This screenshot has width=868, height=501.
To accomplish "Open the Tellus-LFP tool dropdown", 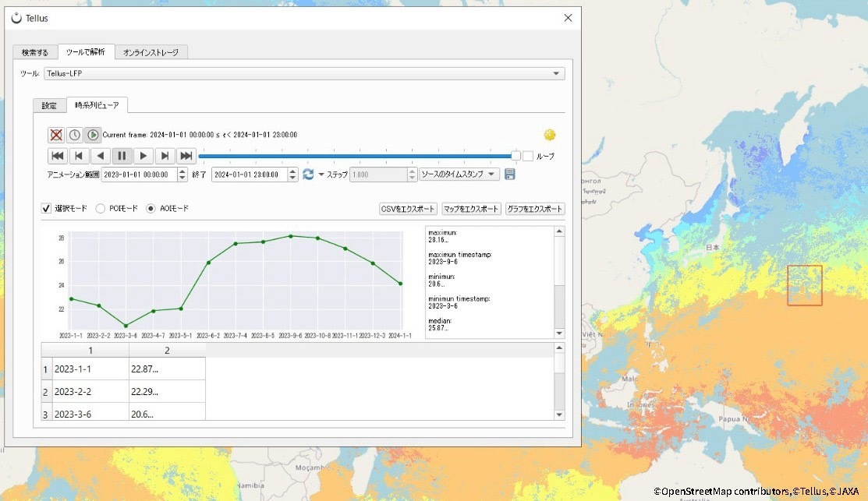I will 556,73.
